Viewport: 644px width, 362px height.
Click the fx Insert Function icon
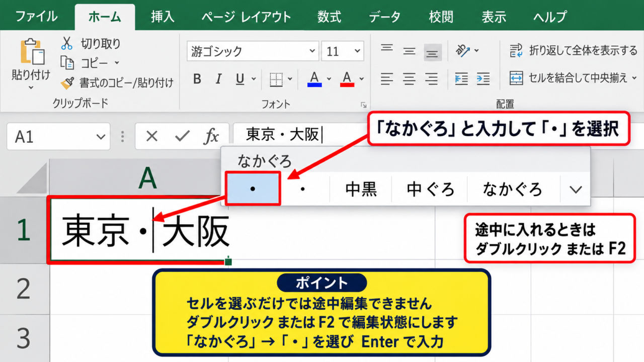pyautogui.click(x=212, y=136)
